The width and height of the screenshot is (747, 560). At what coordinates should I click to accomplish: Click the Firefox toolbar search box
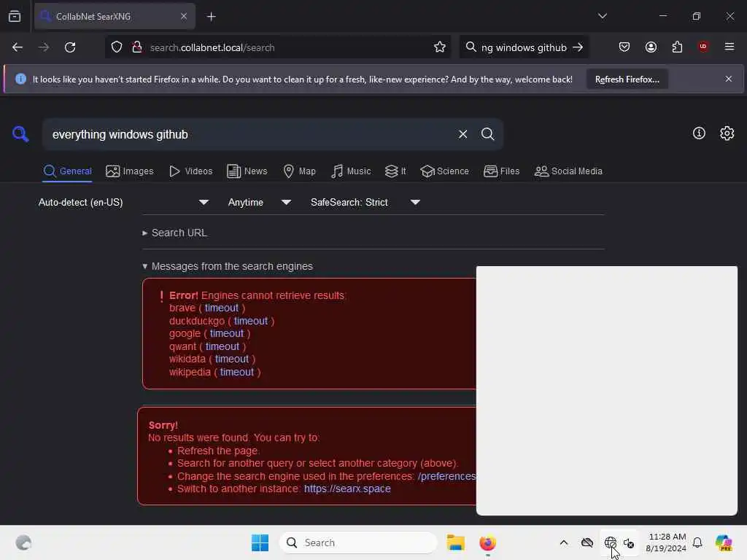[523, 47]
